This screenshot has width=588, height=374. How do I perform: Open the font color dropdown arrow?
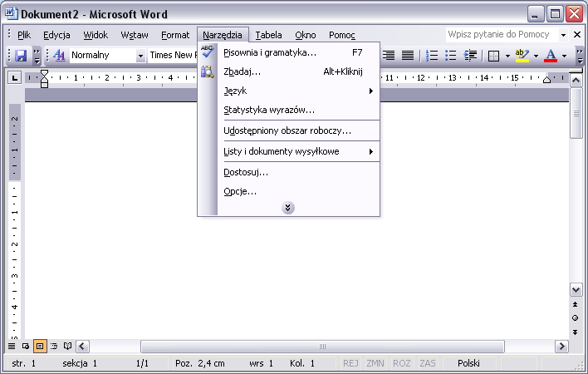565,56
